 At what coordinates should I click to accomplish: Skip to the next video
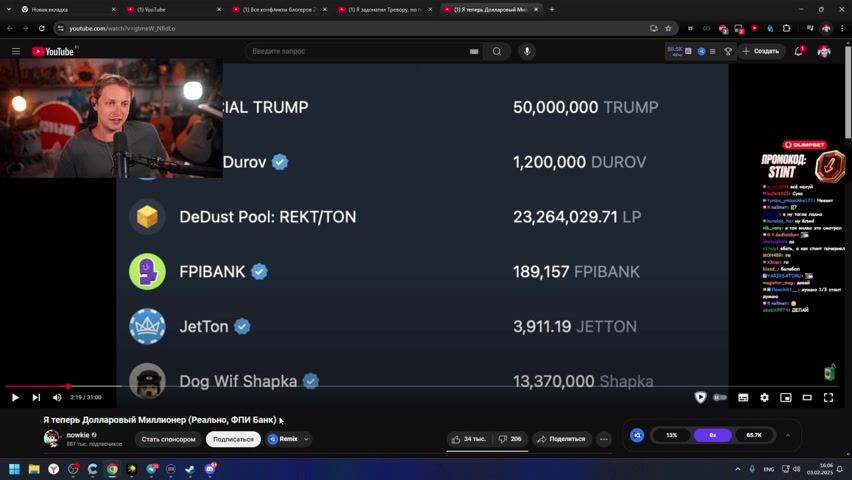pyautogui.click(x=36, y=397)
